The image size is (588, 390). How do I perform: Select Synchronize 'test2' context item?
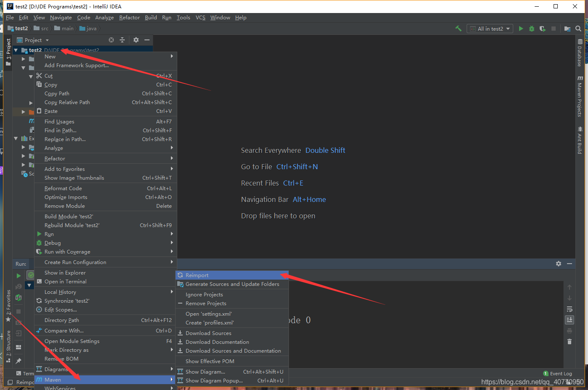105,301
